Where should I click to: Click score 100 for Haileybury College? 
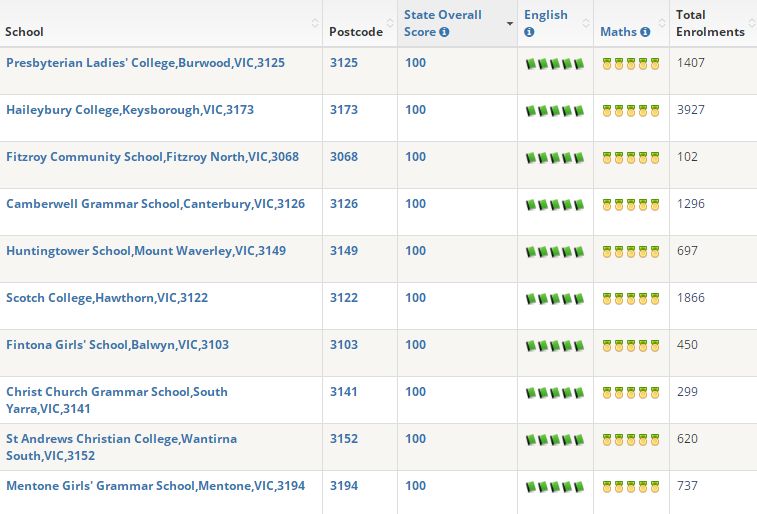point(415,110)
